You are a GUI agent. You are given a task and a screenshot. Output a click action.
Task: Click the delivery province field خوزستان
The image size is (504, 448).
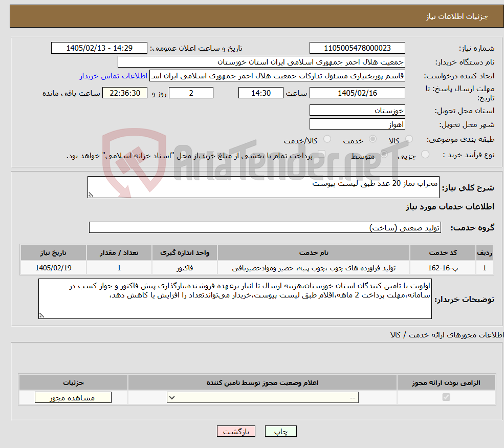pyautogui.click(x=357, y=110)
